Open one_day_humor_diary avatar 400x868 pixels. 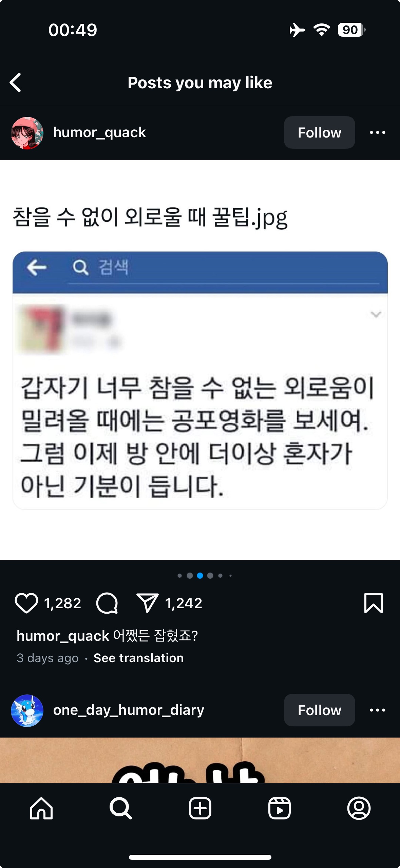tap(27, 710)
